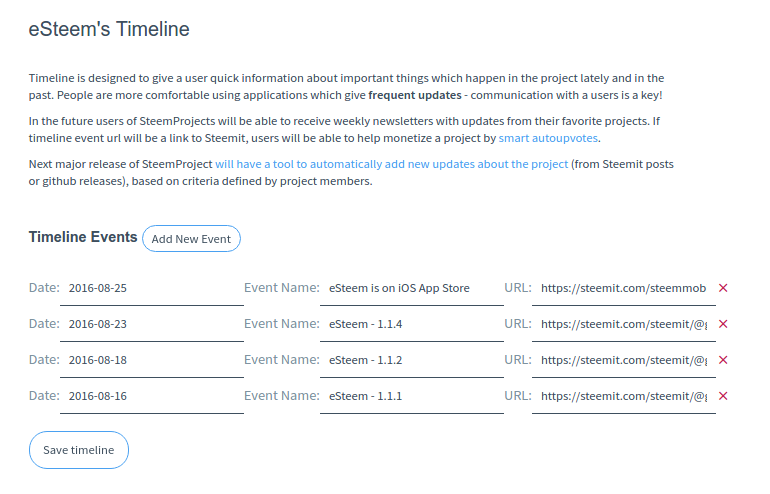Focus the 'eSteem - 1.1.2' event name field
770x494 pixels.
tap(412, 360)
